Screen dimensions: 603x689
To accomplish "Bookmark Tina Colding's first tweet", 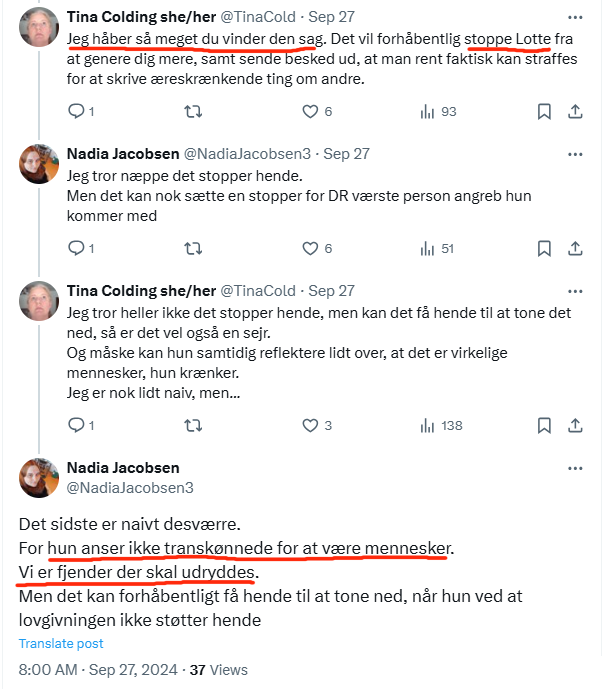I will pyautogui.click(x=545, y=111).
